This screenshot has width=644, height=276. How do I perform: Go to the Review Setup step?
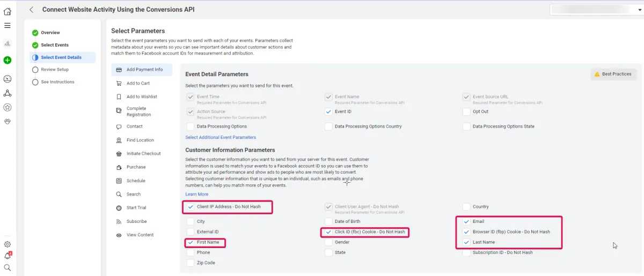55,70
